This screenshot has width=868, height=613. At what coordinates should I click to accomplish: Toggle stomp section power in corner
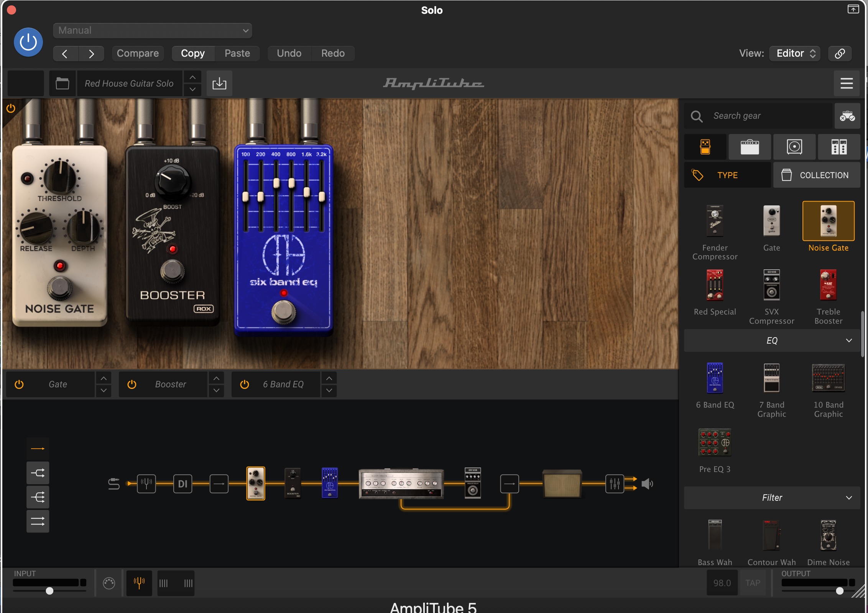point(11,108)
